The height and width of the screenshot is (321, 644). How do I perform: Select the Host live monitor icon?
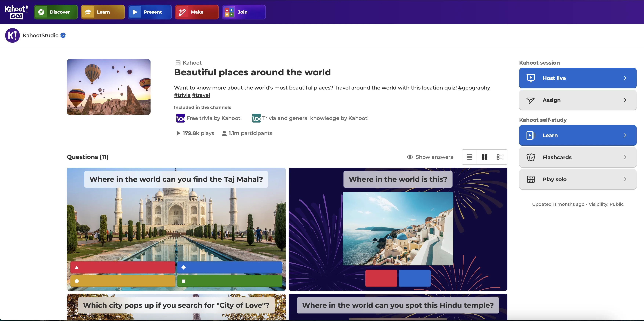click(x=531, y=78)
